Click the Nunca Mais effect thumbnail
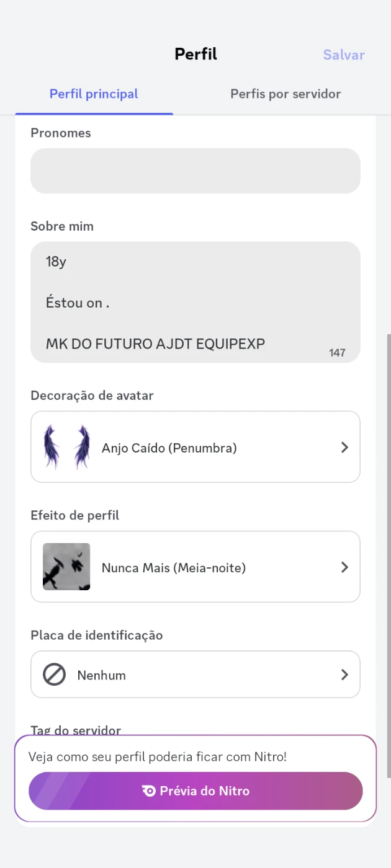The width and height of the screenshot is (391, 868). pyautogui.click(x=66, y=567)
